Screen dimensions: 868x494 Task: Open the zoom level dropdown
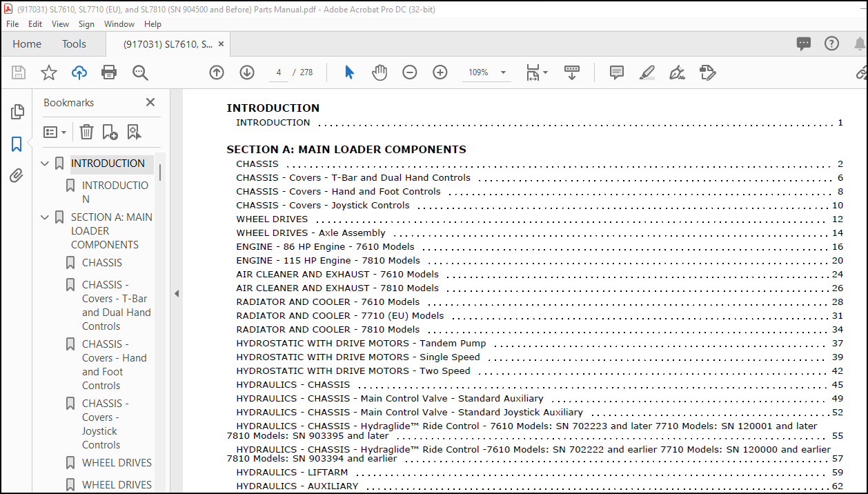(x=503, y=72)
